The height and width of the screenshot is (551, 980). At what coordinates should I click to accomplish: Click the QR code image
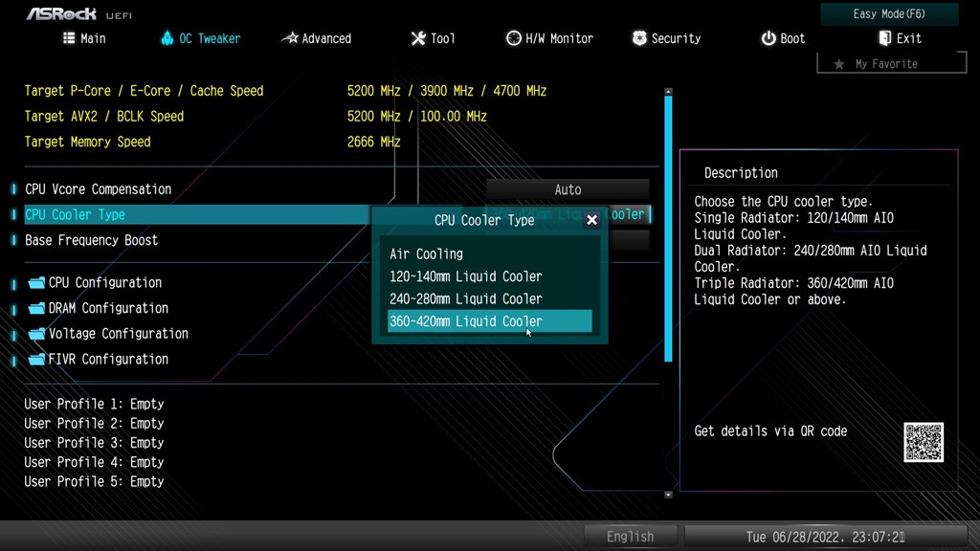[x=924, y=442]
